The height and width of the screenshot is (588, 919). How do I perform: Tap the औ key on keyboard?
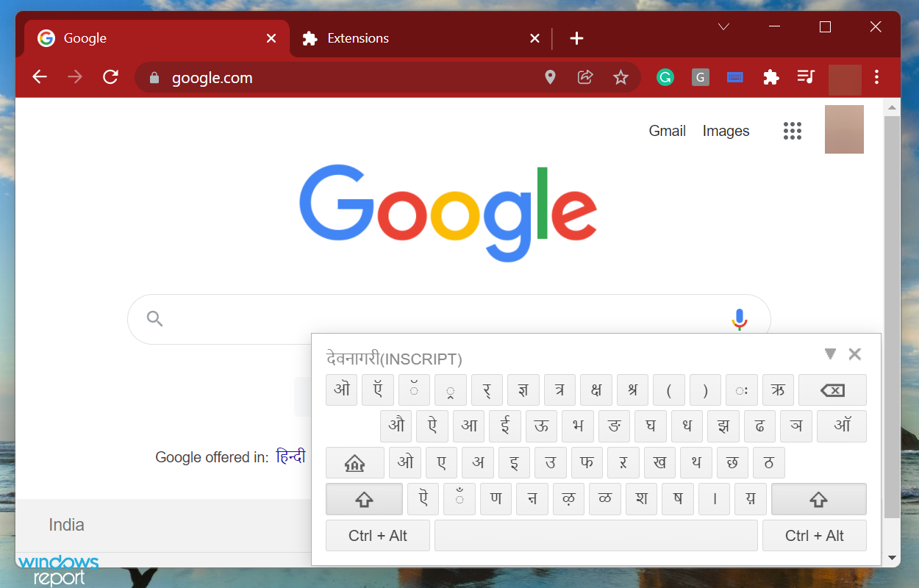(x=396, y=426)
